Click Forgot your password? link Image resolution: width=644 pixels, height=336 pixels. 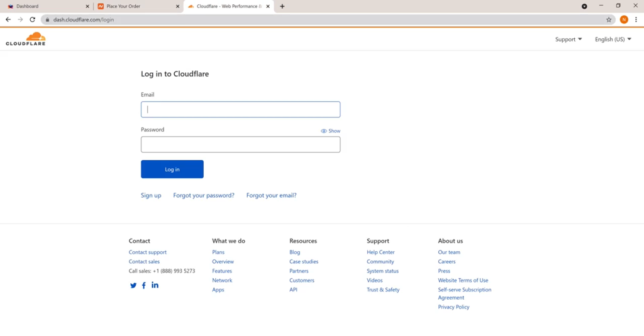pos(204,195)
